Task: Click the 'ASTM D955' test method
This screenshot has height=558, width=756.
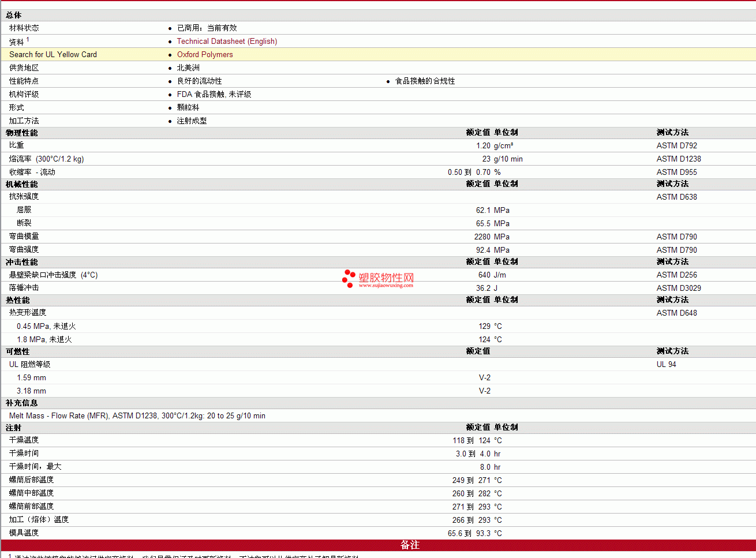Action: (677, 173)
